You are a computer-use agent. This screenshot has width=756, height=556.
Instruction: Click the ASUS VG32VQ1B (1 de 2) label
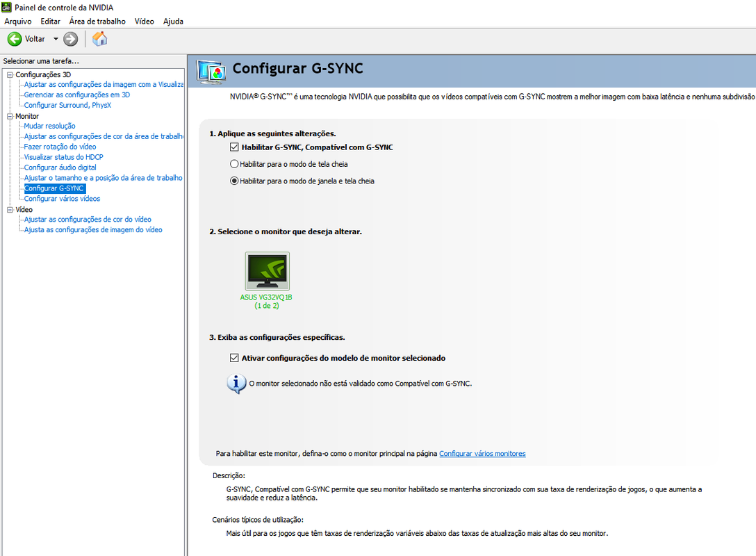(267, 302)
